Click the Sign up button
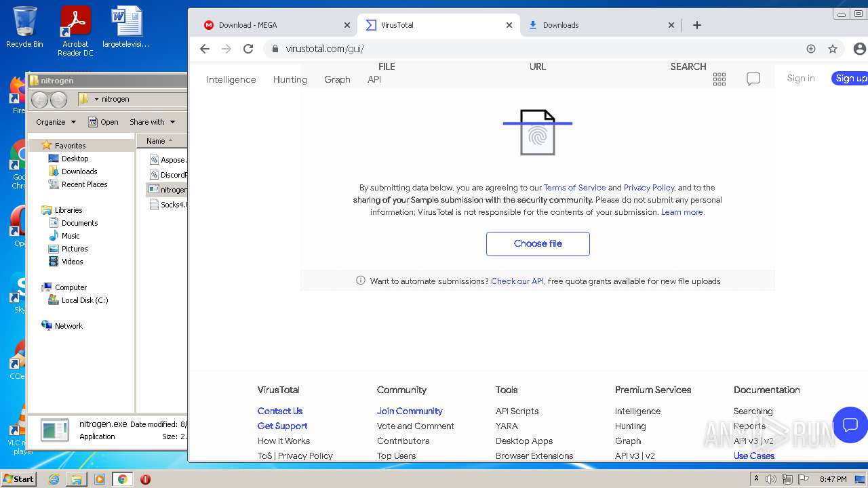The width and height of the screenshot is (868, 488). coord(850,79)
